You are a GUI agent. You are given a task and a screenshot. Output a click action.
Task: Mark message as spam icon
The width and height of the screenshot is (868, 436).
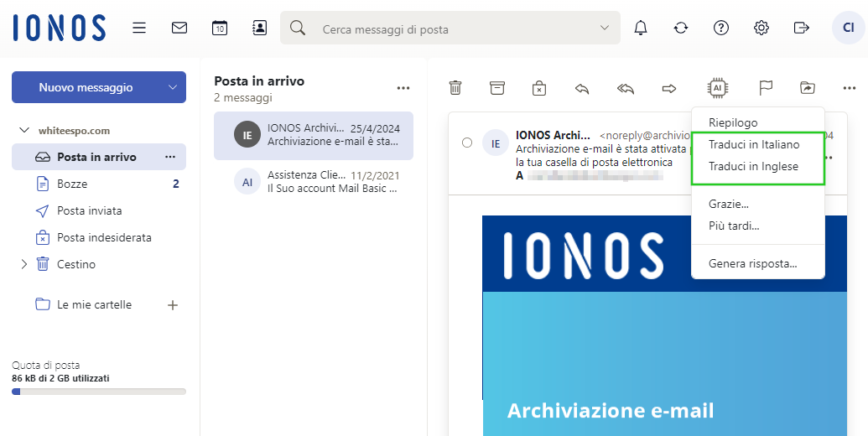[539, 88]
